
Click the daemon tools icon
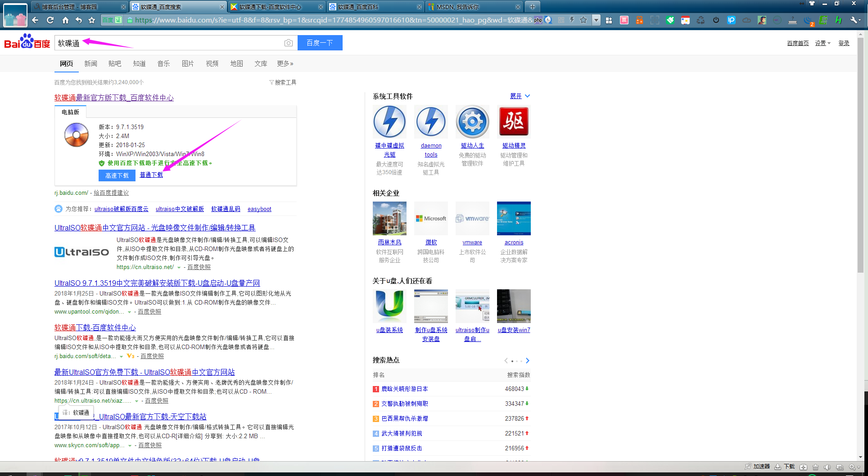pyautogui.click(x=431, y=121)
